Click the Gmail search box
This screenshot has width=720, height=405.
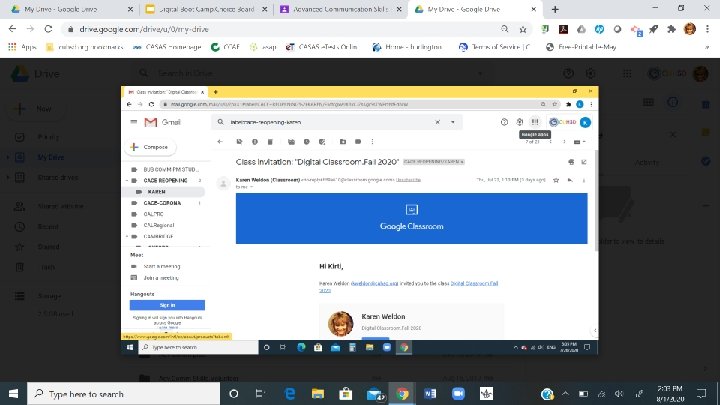(337, 122)
